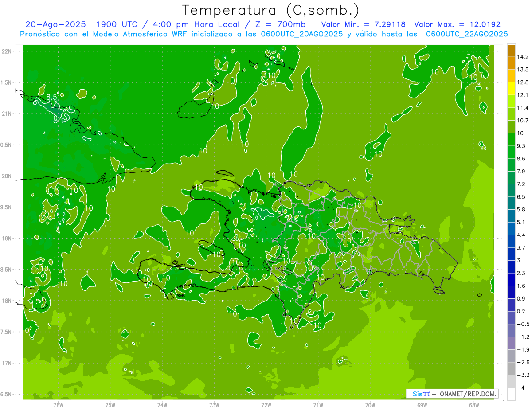Click the legend value '7.2'
The image size is (532, 411).
pos(521,184)
